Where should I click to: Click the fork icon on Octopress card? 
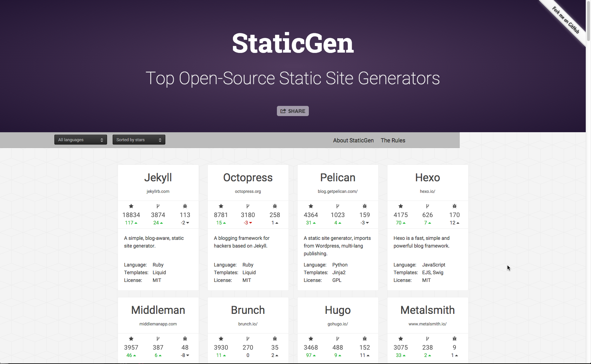click(248, 206)
